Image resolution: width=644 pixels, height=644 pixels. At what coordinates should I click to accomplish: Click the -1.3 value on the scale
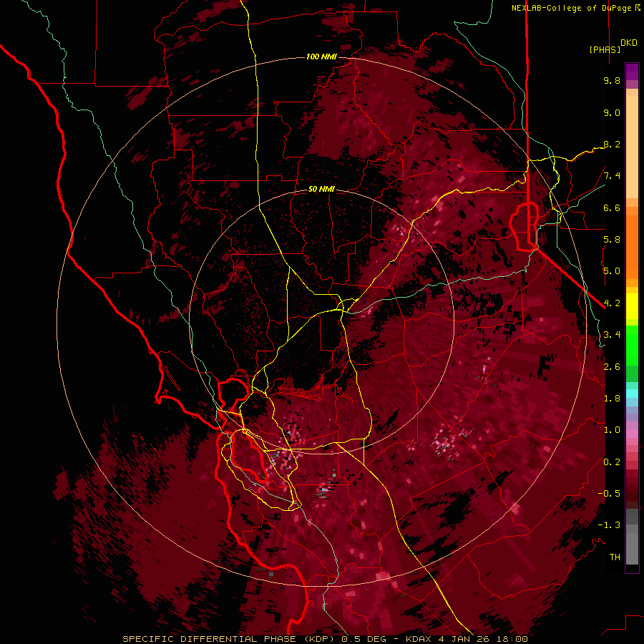click(609, 525)
